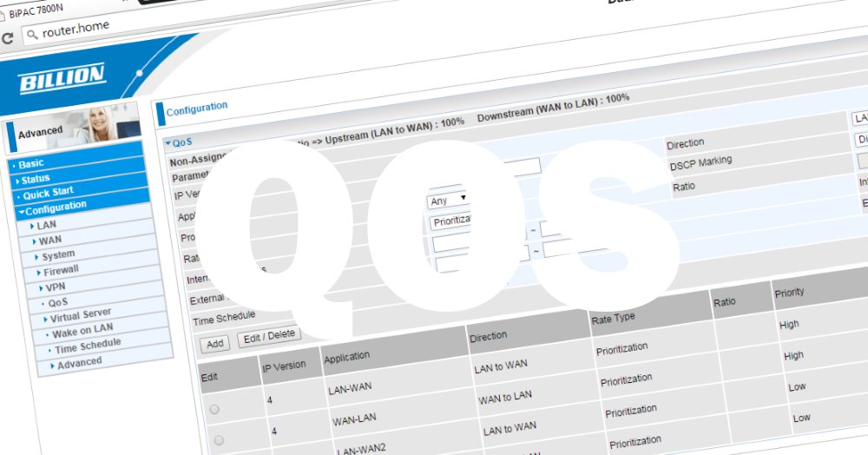Viewport: 868px width, 455px height.
Task: Click the Priority column header
Action: point(789,293)
